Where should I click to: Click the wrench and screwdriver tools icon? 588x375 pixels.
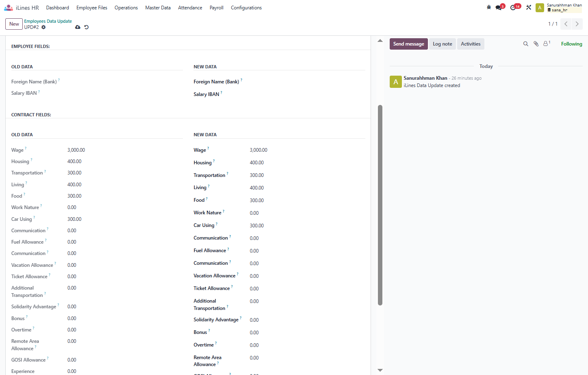tap(529, 7)
